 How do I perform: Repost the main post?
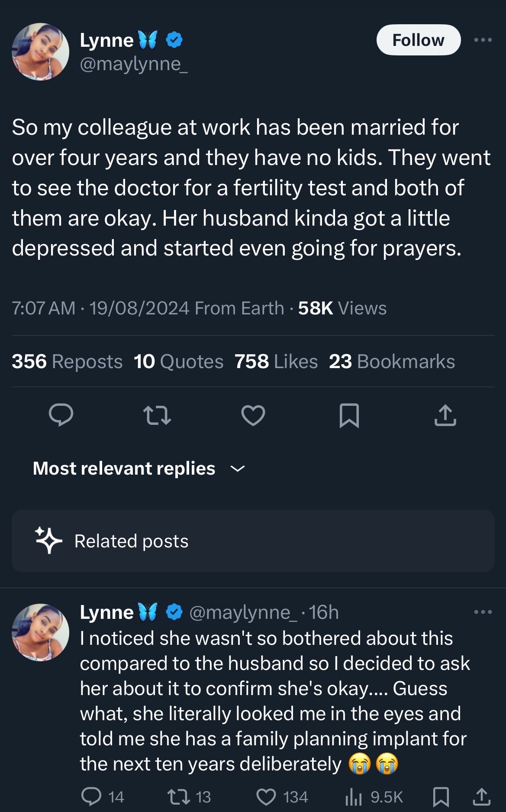click(x=157, y=415)
